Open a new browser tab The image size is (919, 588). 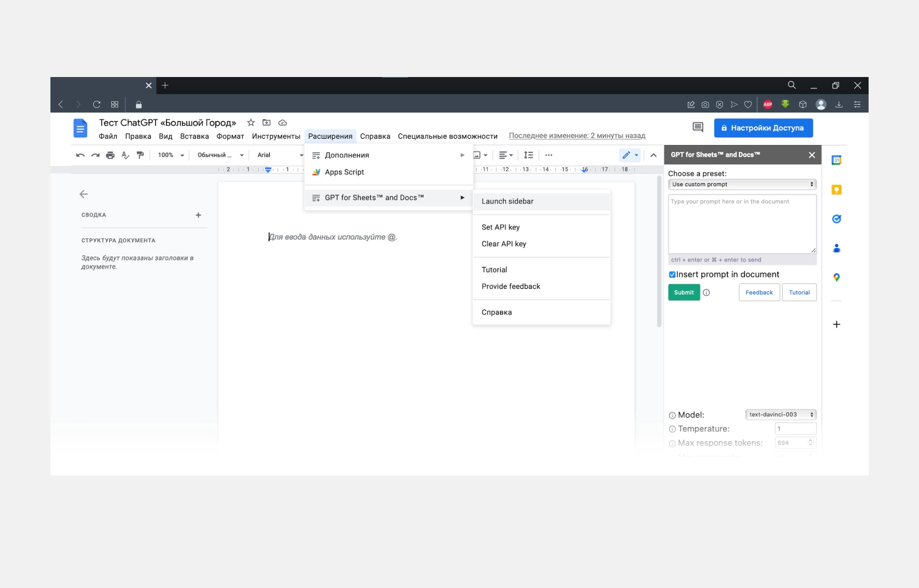165,85
